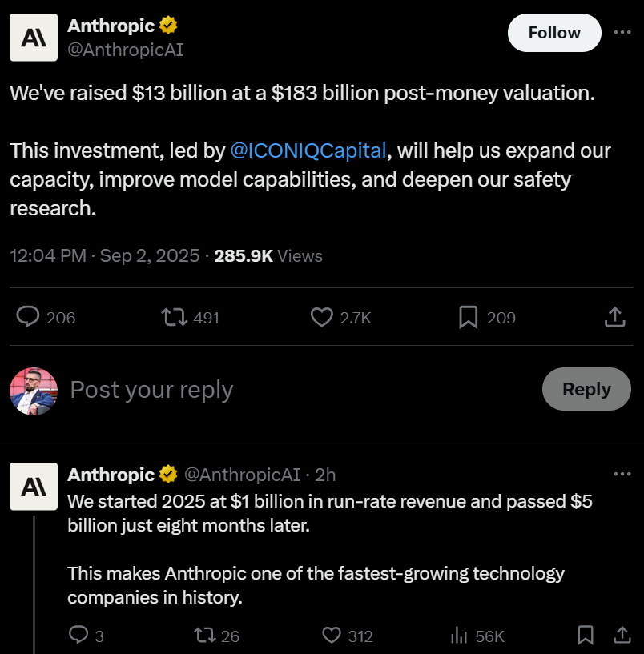The image size is (644, 654).
Task: Bookmark the main funding announcement post
Action: click(x=469, y=318)
